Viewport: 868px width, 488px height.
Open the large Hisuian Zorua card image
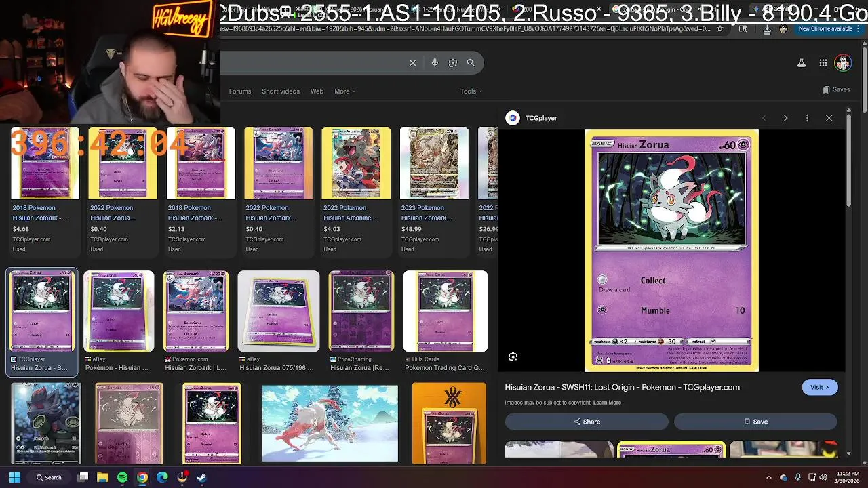(x=671, y=251)
